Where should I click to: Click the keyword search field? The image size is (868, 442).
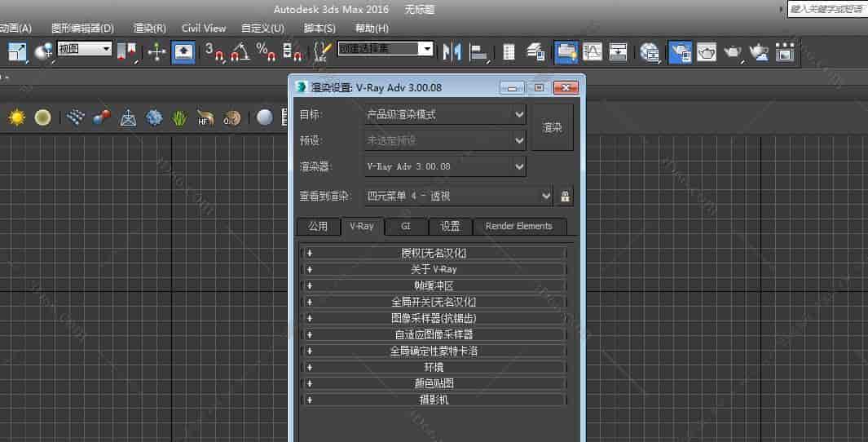[x=826, y=9]
